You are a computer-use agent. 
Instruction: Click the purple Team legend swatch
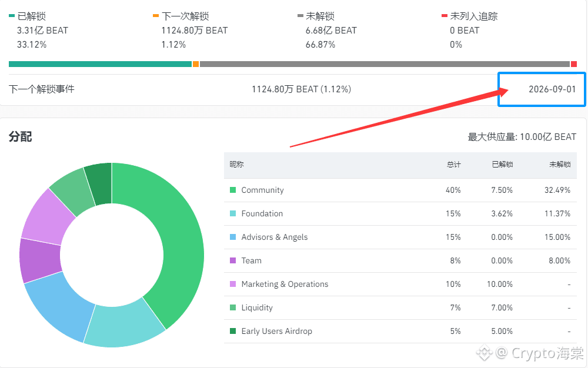coord(233,260)
